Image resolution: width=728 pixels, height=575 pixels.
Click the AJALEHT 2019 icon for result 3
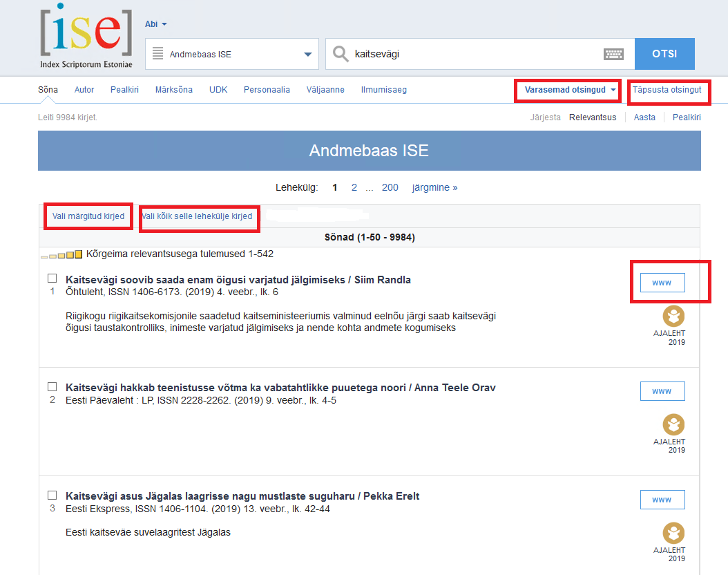click(x=673, y=534)
